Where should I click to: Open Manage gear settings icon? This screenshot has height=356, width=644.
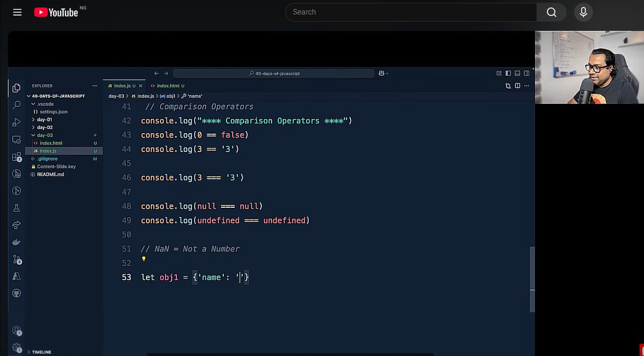coord(17,347)
